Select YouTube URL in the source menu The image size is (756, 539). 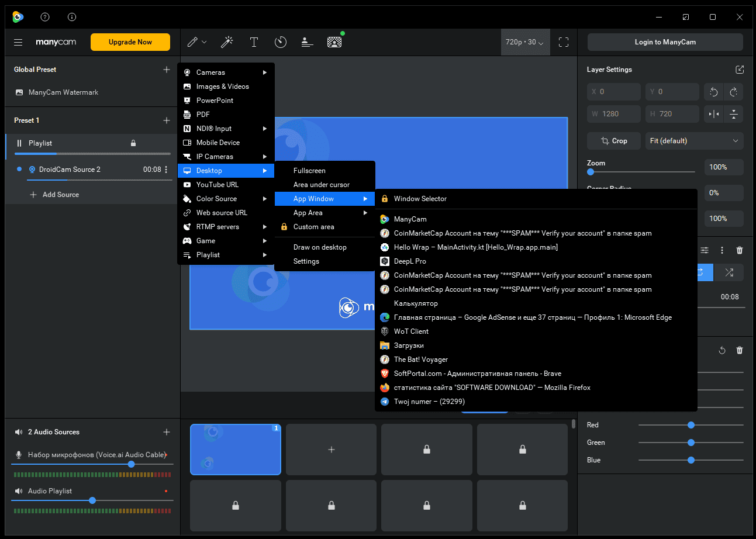tap(226, 185)
